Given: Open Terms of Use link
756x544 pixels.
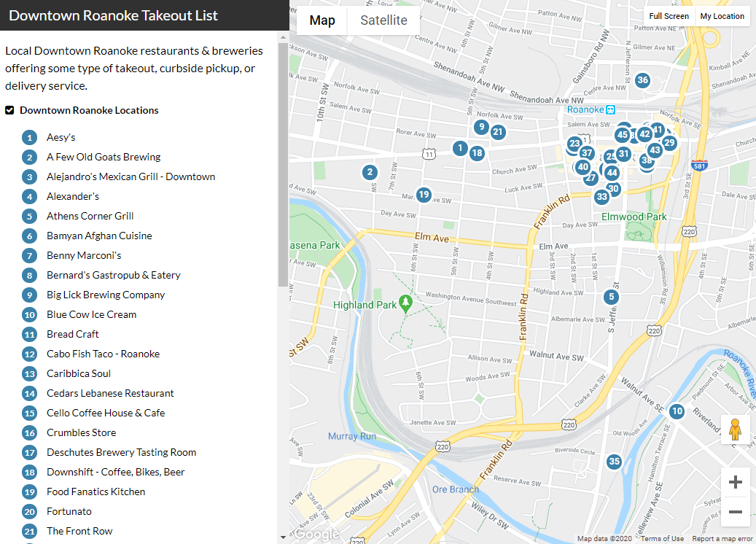Looking at the screenshot, I should coord(662,539).
